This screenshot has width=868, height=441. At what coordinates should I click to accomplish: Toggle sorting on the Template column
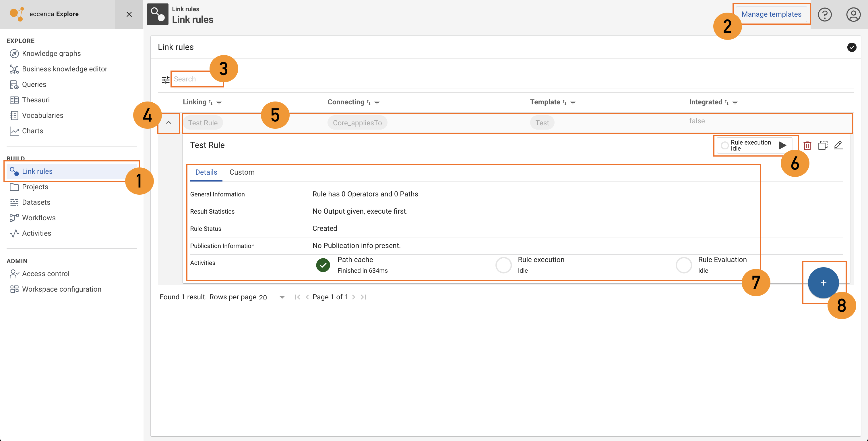pyautogui.click(x=564, y=102)
